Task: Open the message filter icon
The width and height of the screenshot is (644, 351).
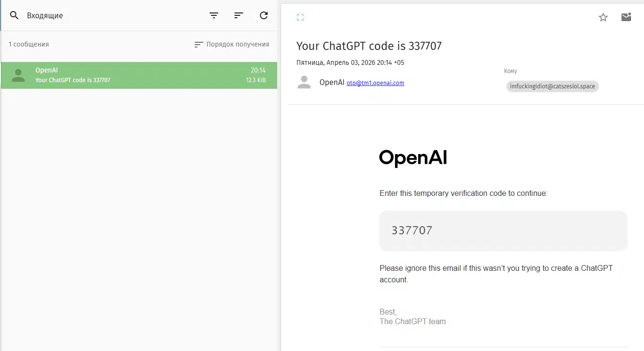Action: (x=214, y=15)
